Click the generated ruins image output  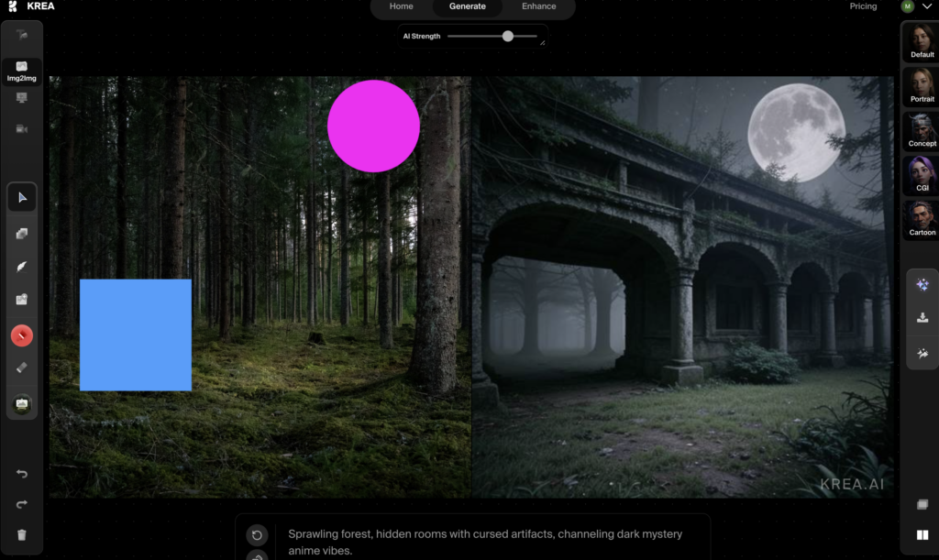(x=682, y=287)
